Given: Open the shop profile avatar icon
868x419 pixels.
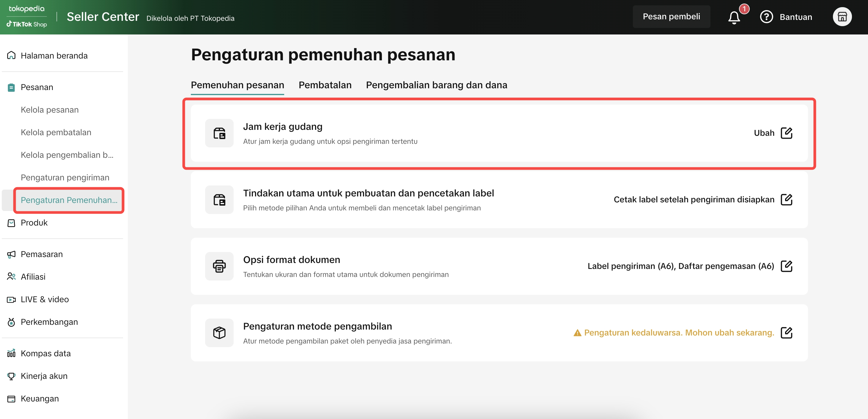Looking at the screenshot, I should coord(842,17).
